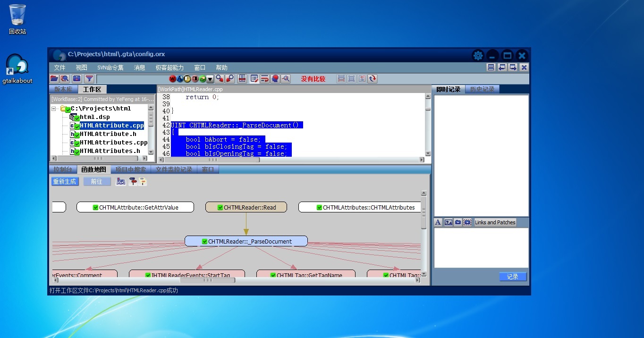Image resolution: width=644 pixels, height=338 pixels.
Task: Select HTMLAttributes.h in the file tree
Action: point(110,151)
